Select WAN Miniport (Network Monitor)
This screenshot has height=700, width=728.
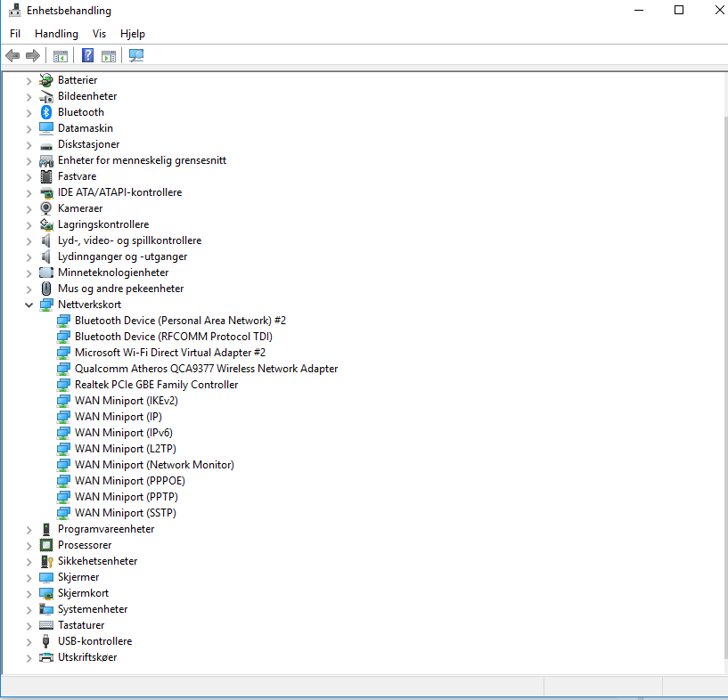click(x=154, y=465)
